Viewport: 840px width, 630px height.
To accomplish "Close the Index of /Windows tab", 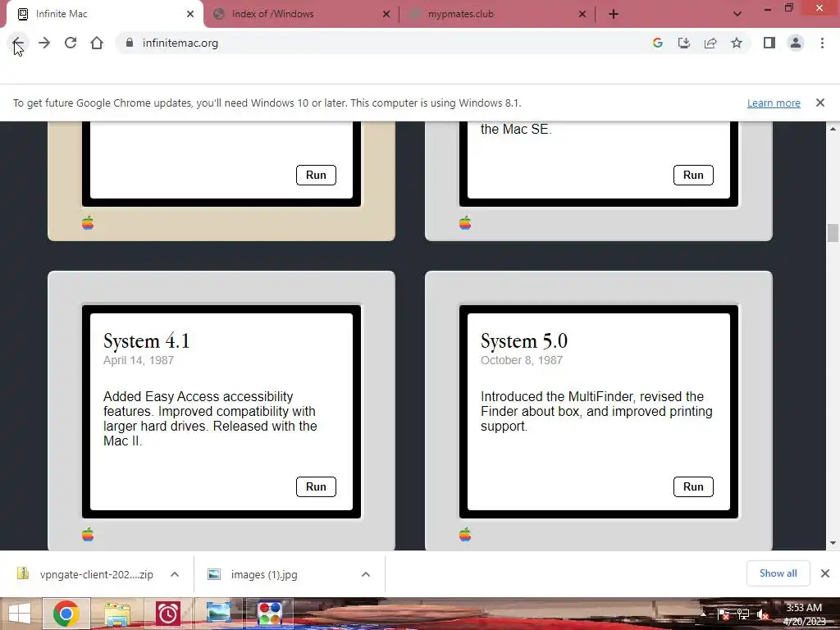I will [386, 14].
